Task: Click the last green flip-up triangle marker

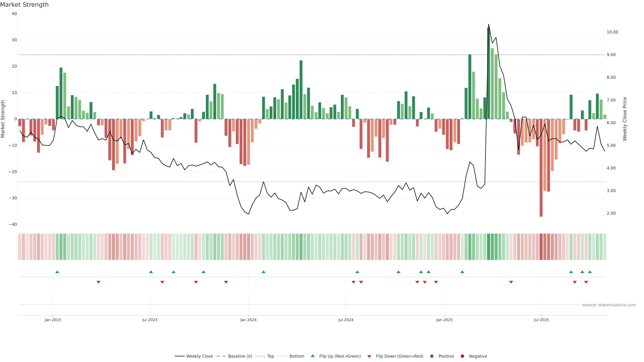Action: 590,272
